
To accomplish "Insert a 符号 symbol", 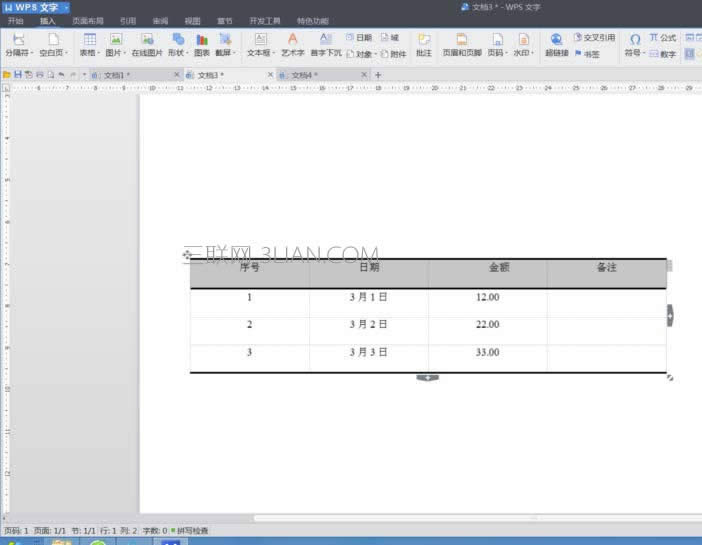I will (x=634, y=45).
